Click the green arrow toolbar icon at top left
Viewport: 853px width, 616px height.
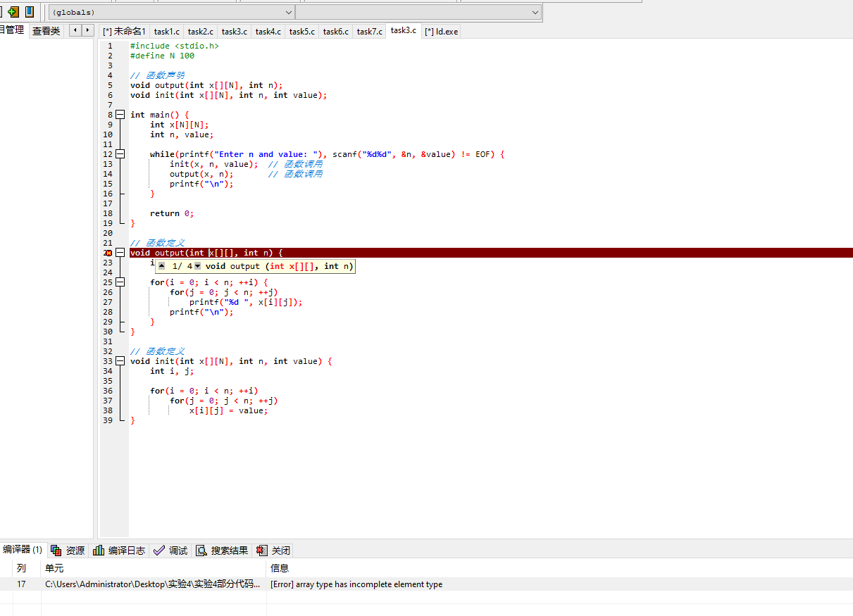tap(13, 12)
